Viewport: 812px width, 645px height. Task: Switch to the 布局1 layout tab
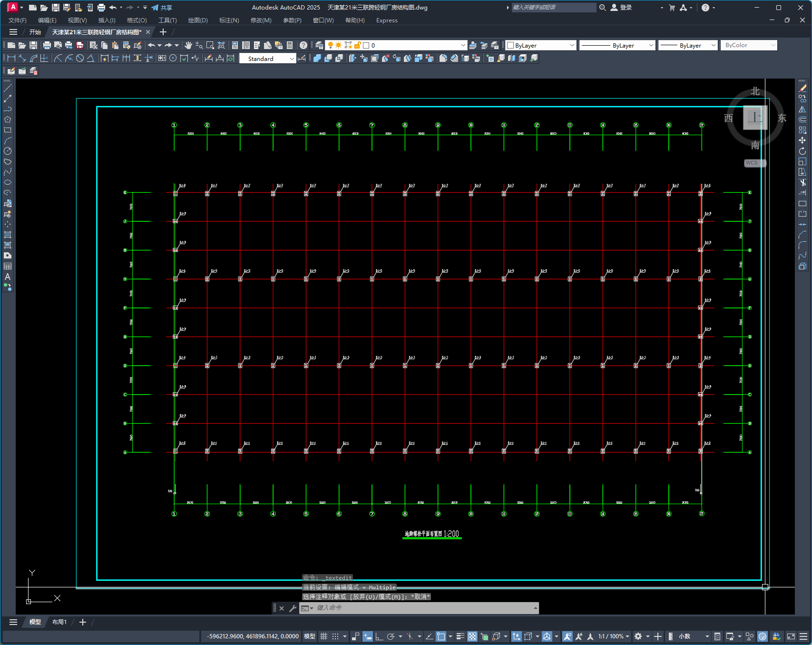point(59,622)
